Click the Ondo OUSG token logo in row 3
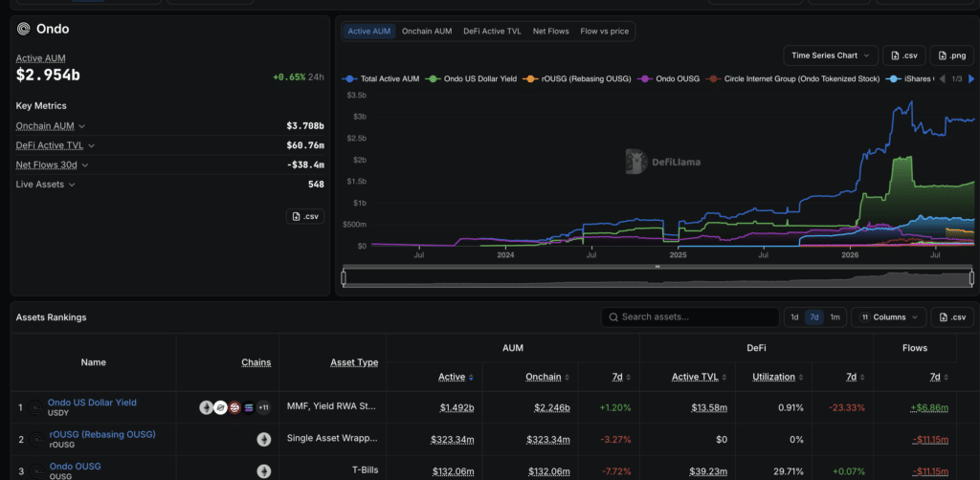The image size is (980, 480). click(x=35, y=471)
